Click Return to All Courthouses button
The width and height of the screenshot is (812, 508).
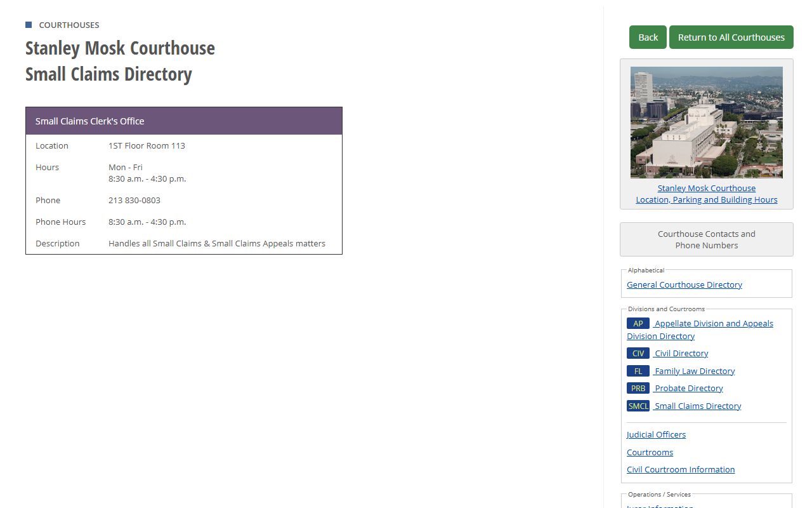(731, 37)
